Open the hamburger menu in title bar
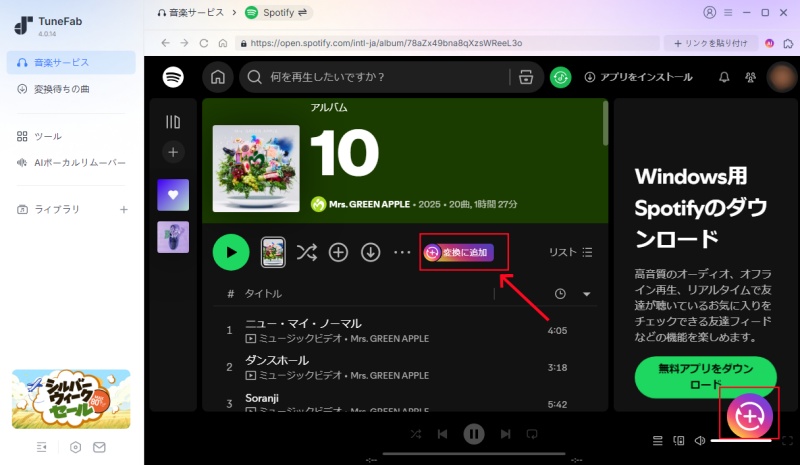The image size is (800, 465). point(728,12)
